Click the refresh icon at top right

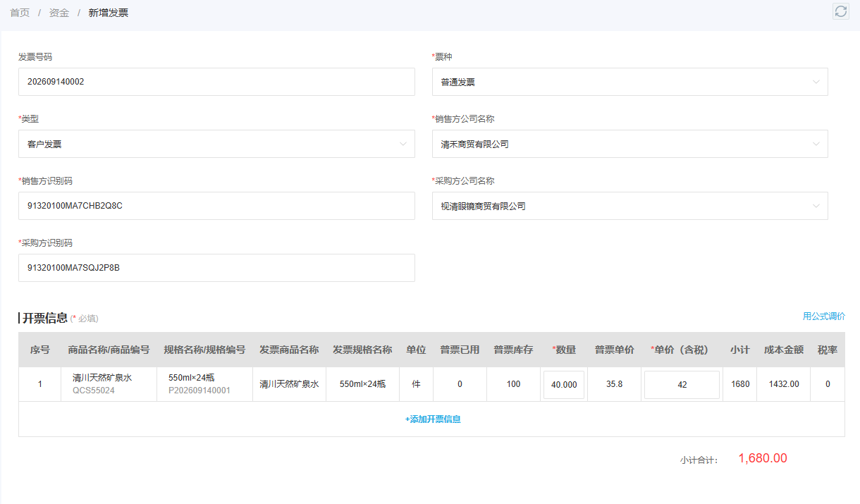840,11
